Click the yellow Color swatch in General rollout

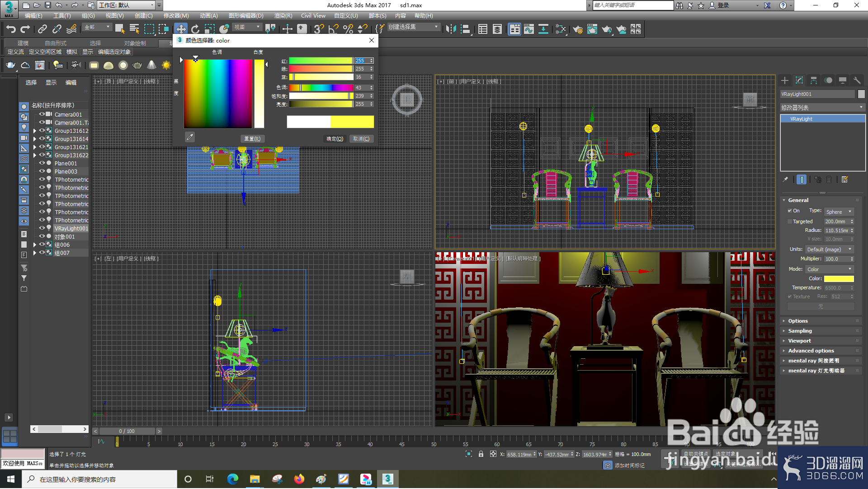click(839, 279)
